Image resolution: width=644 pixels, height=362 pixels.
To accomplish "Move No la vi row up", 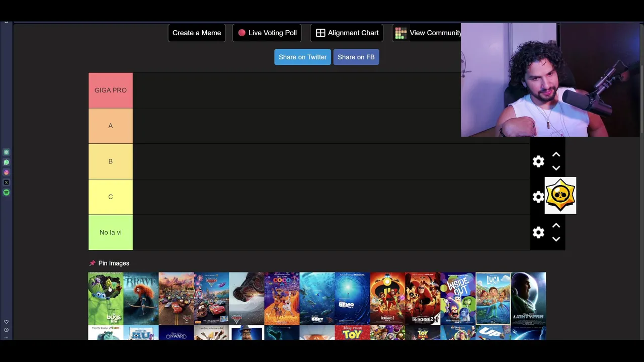I will pyautogui.click(x=556, y=226).
